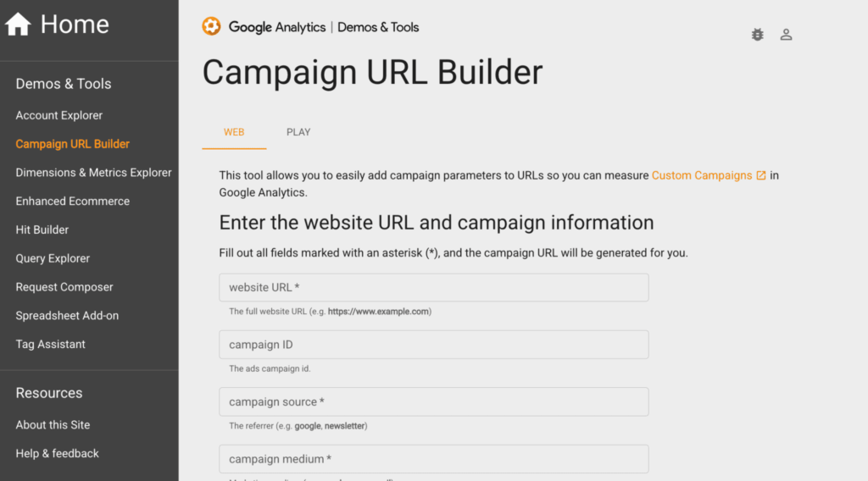Click the website URL input field

pos(433,288)
